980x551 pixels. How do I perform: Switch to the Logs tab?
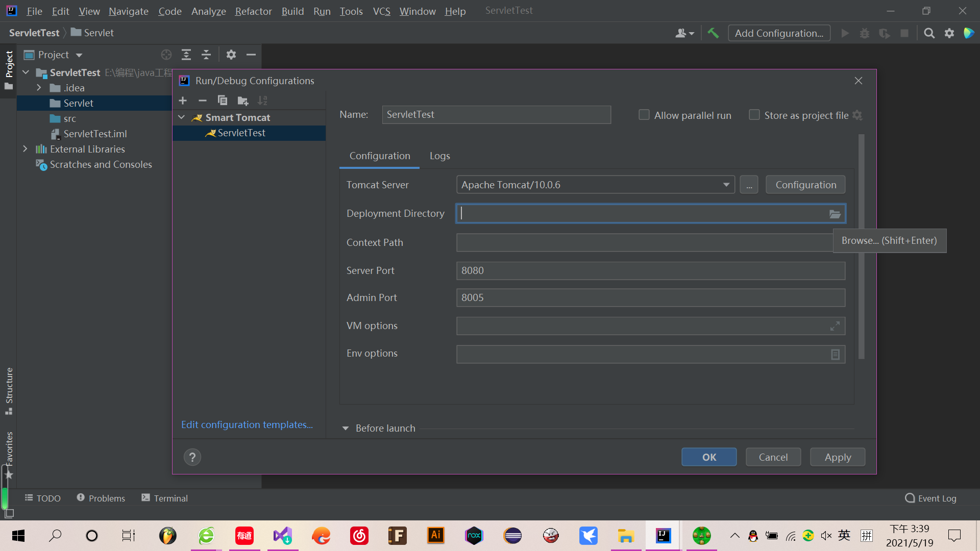pyautogui.click(x=439, y=156)
